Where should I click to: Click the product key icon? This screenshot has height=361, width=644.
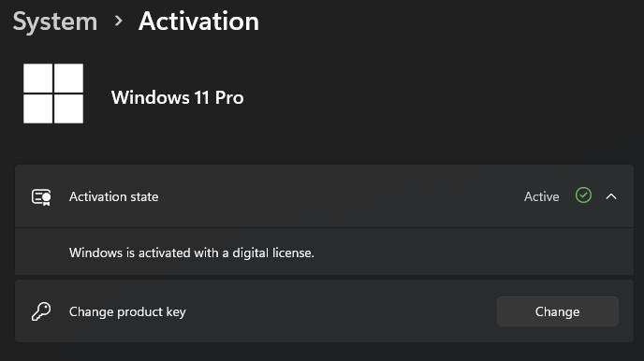41,311
